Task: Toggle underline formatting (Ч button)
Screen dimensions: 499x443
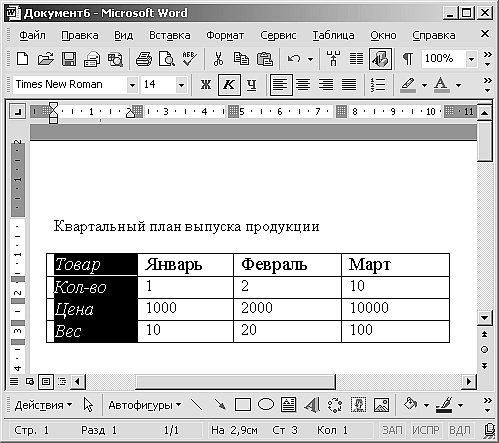Action: tap(252, 85)
